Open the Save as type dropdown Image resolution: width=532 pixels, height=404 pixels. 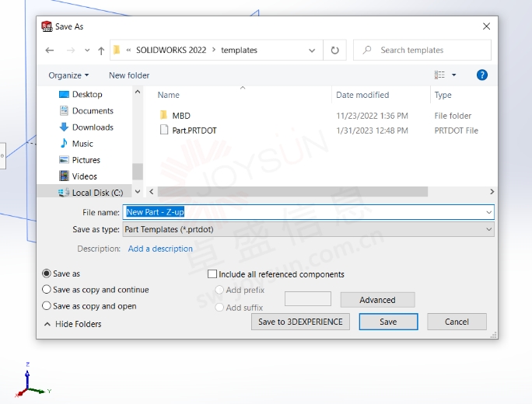[308, 229]
